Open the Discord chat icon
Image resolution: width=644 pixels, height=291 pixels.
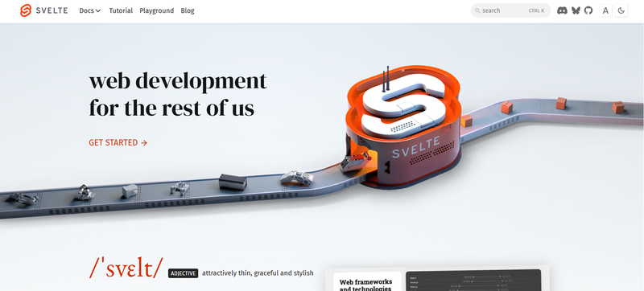tap(562, 10)
